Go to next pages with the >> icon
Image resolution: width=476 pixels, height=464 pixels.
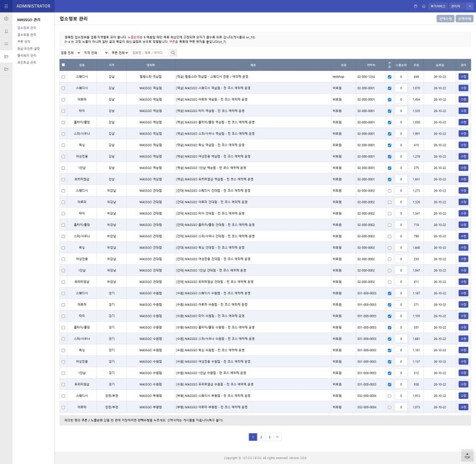pos(277,437)
